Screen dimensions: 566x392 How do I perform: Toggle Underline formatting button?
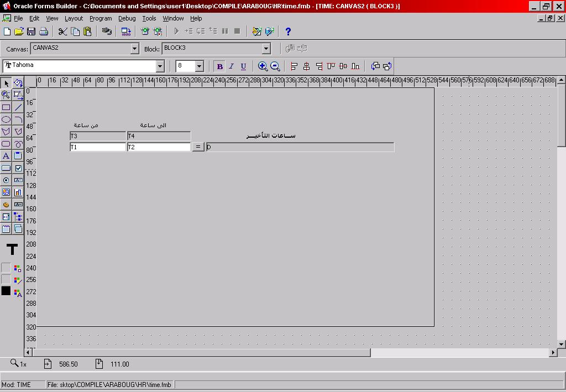[243, 66]
